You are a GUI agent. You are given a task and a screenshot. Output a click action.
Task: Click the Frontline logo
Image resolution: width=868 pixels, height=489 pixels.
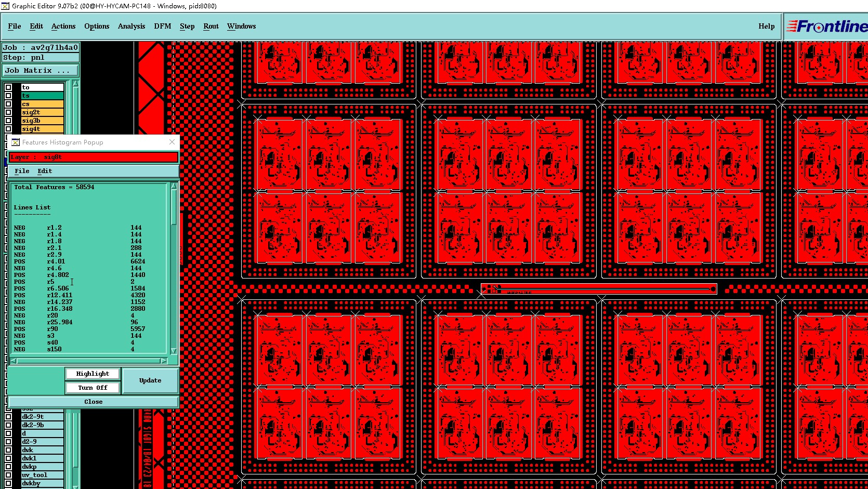827,26
